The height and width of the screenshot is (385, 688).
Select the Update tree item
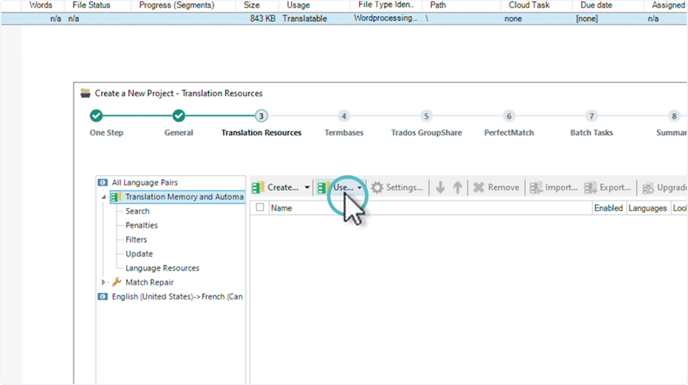point(139,254)
